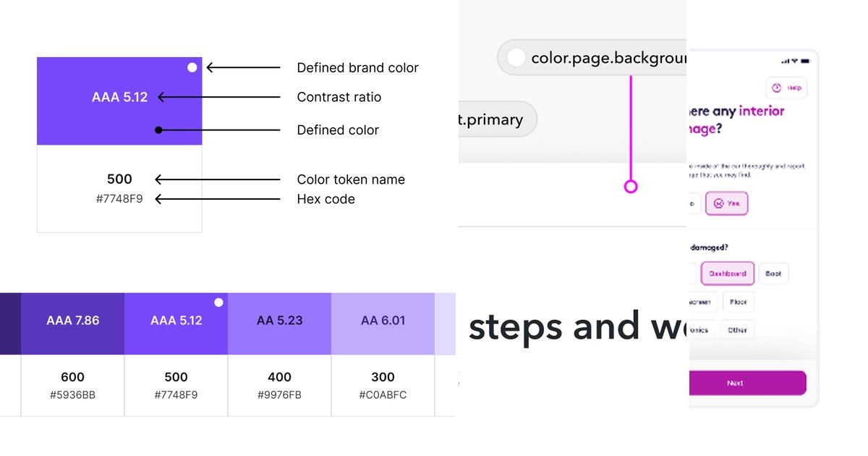Click the Help icon on the phone screen
The image size is (868, 456).
coord(776,88)
